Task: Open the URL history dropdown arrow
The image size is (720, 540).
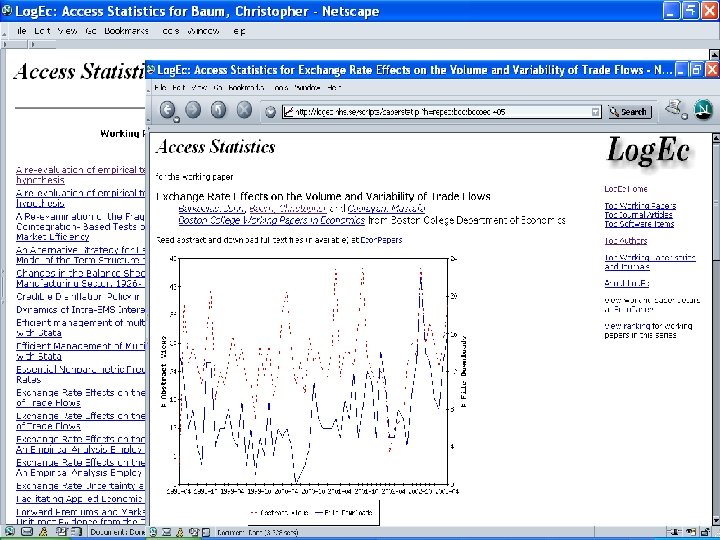Action: [596, 112]
